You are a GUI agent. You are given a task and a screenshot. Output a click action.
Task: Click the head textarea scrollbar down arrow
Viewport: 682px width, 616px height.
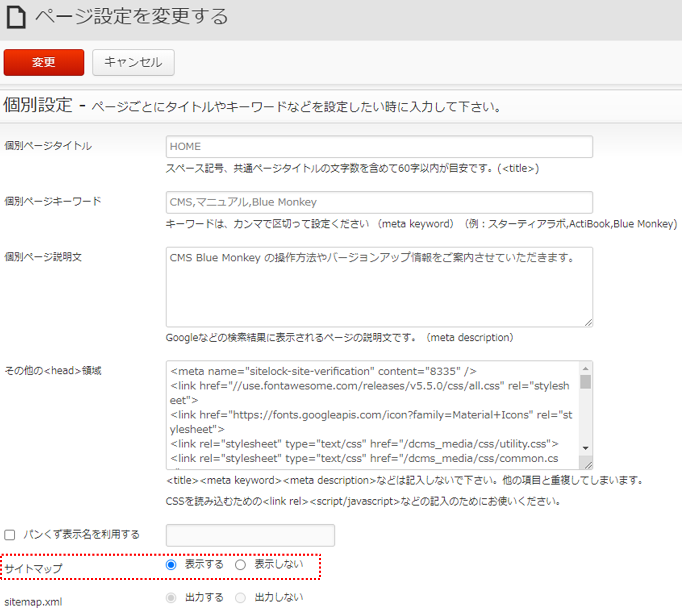coord(585,448)
